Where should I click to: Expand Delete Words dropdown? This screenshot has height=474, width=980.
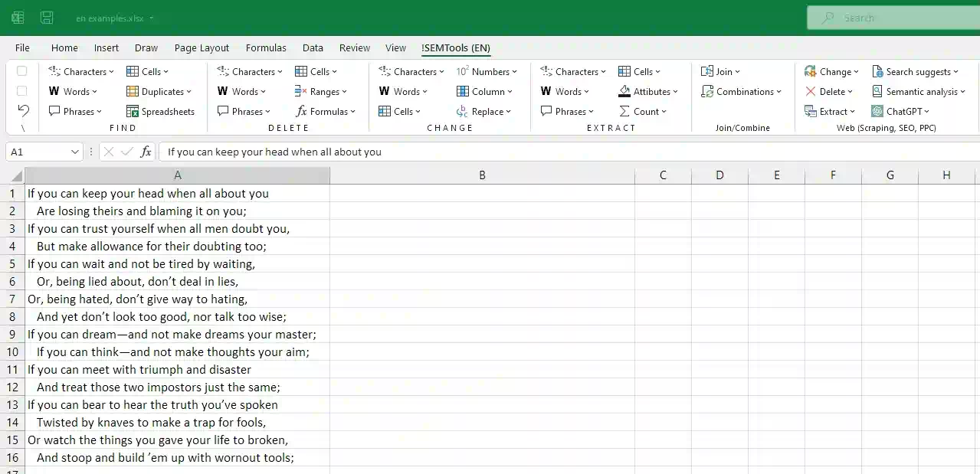tap(264, 92)
